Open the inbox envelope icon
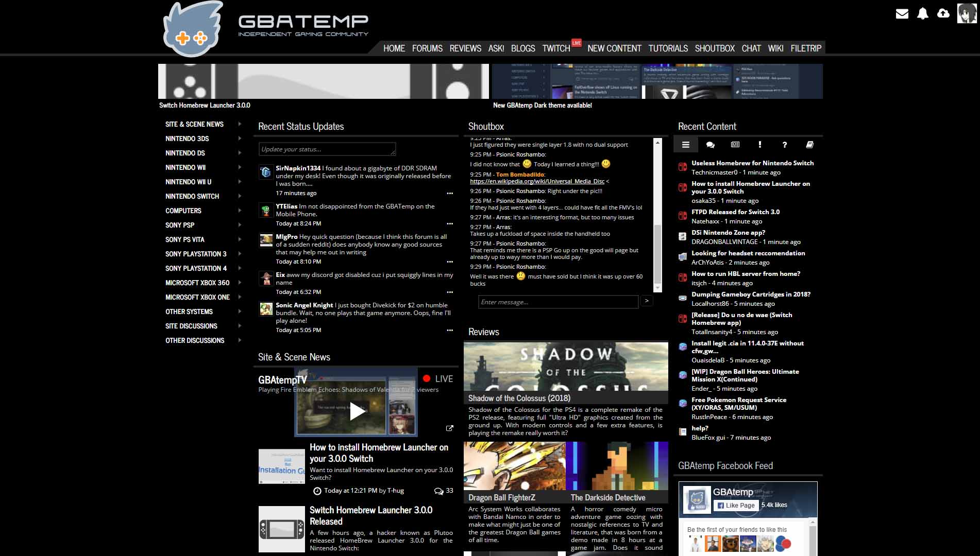The height and width of the screenshot is (556, 980). tap(902, 14)
